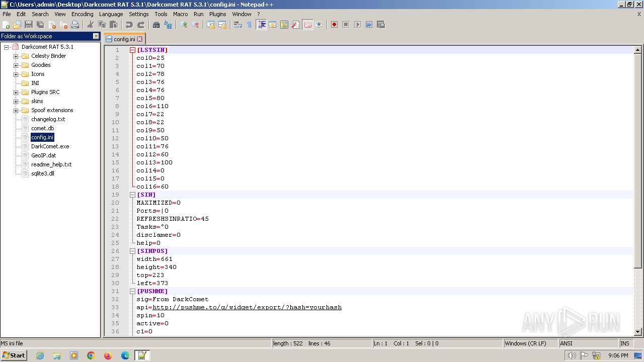
Task: Toggle the Folder as Workspace panel button
Action: pos(307,25)
